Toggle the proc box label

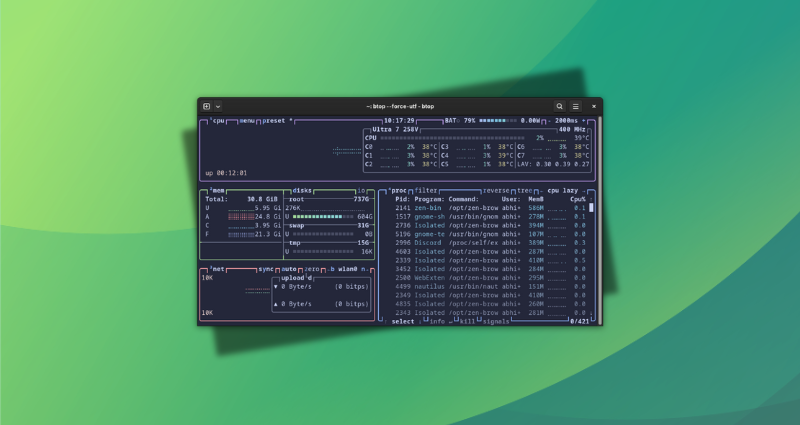397,191
